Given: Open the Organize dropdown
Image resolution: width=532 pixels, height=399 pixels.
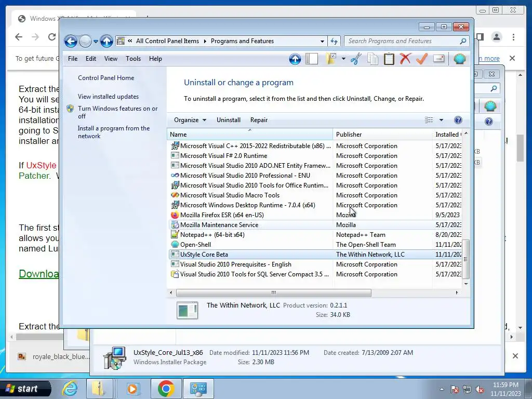Looking at the screenshot, I should 190,120.
